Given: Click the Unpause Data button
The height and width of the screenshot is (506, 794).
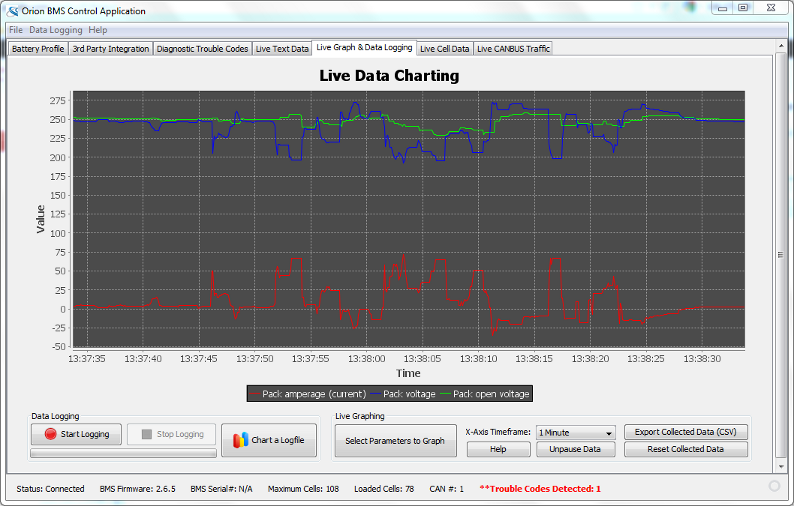Looking at the screenshot, I should [x=575, y=449].
